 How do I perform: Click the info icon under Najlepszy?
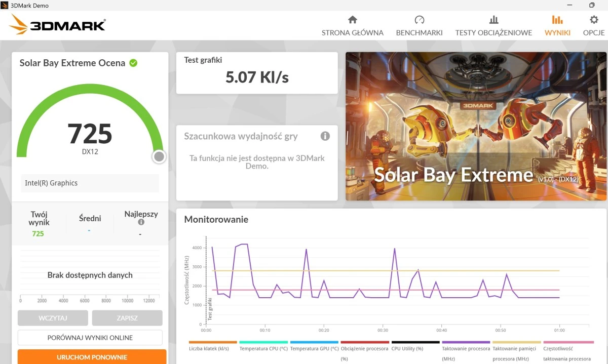pos(141,222)
